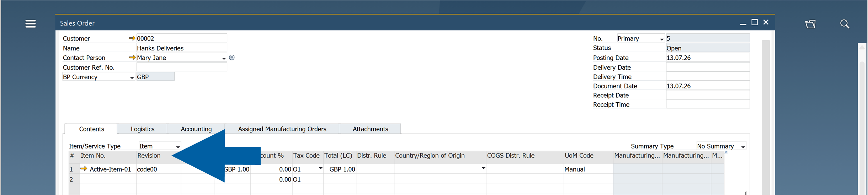Click the GBP 1.00 total cell
Viewport: 868px width, 195px height.
click(x=340, y=169)
